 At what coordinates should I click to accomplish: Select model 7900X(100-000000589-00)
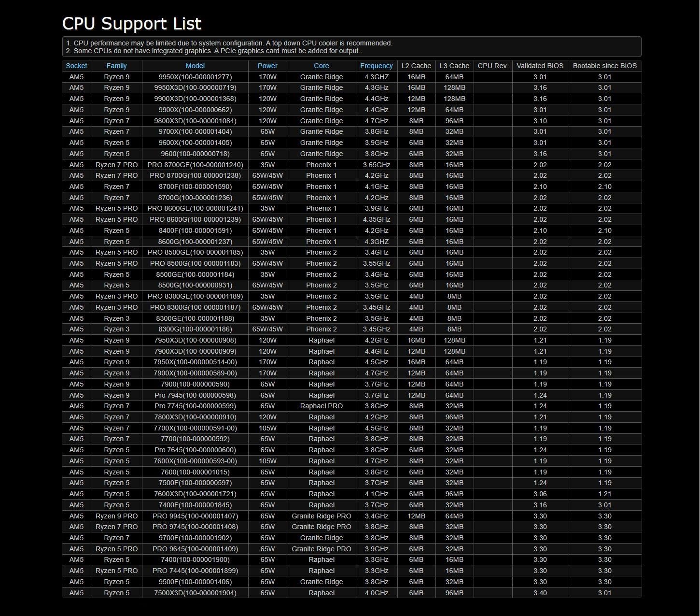click(195, 373)
